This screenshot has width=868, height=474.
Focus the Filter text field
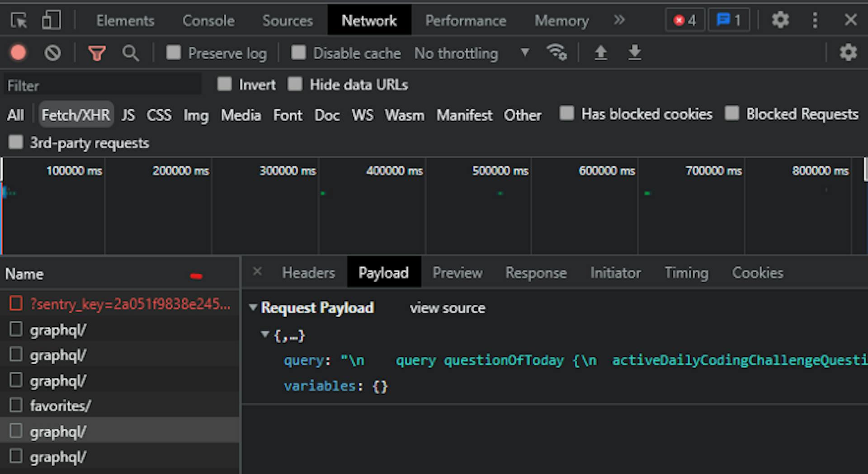[103, 85]
